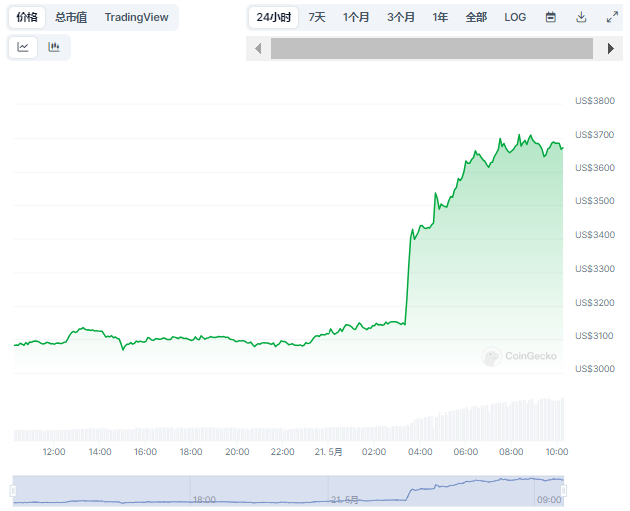
Task: Click the right scroll arrow
Action: pyautogui.click(x=610, y=49)
